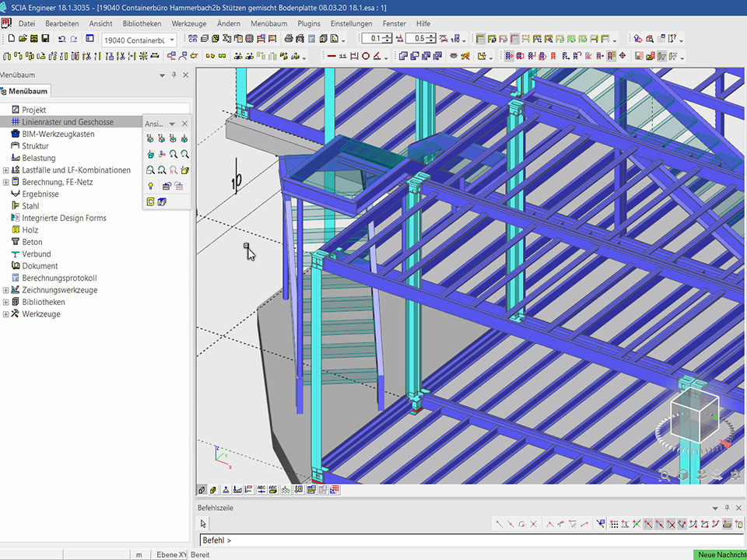Open Ergebnisse in the tree

coord(40,194)
